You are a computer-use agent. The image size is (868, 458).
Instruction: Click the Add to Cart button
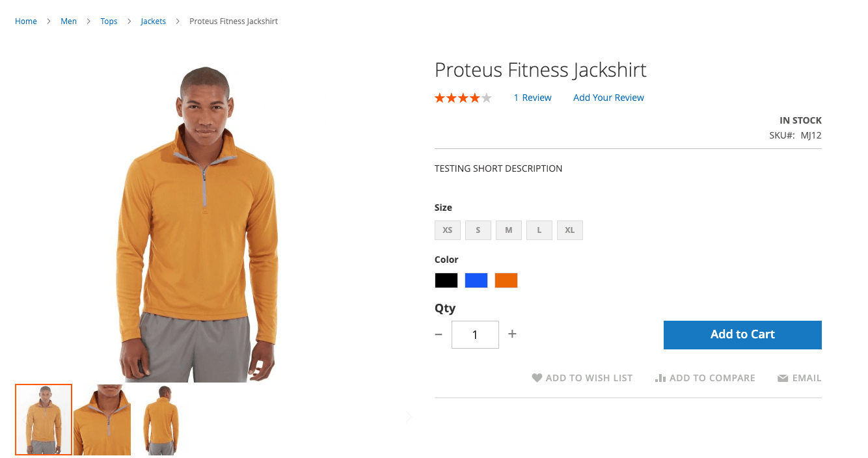(x=742, y=334)
